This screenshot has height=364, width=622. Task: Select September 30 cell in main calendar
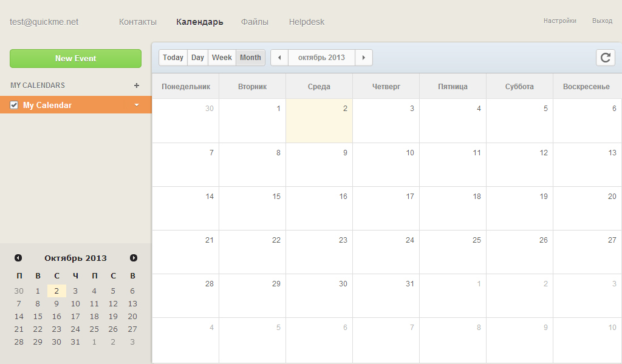(186, 121)
